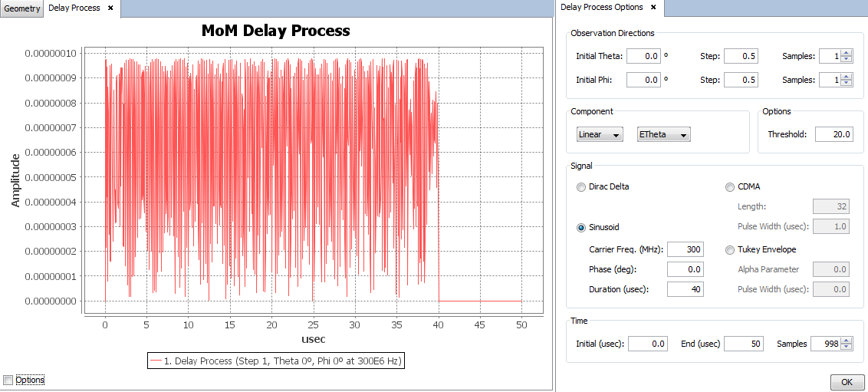Screen dimensions: 868x392
Task: Increase Theta samples with up arrow
Action: click(x=847, y=53)
